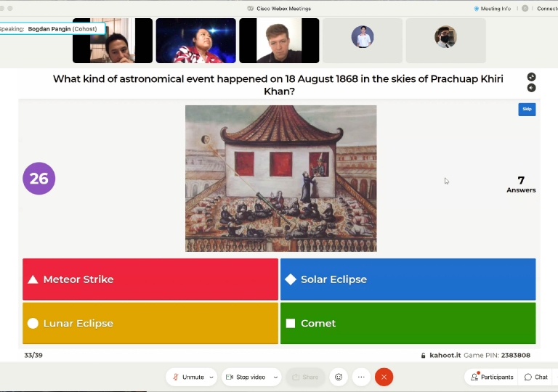This screenshot has width=558, height=392.
Task: Select the video of man in black shirt
Action: tap(279, 41)
